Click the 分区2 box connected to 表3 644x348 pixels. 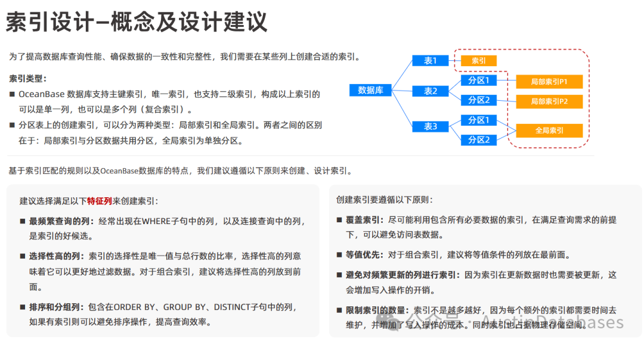tap(478, 140)
